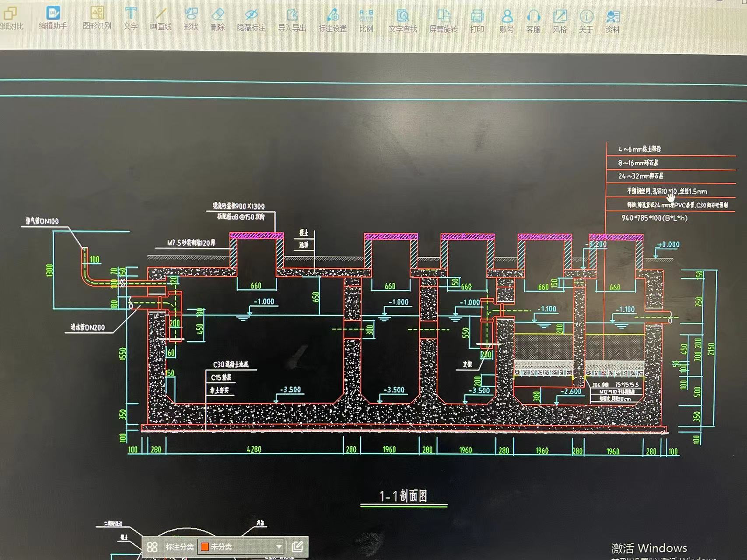Open the 风格 style settings
Viewport: 747px width, 560px height.
(560, 22)
